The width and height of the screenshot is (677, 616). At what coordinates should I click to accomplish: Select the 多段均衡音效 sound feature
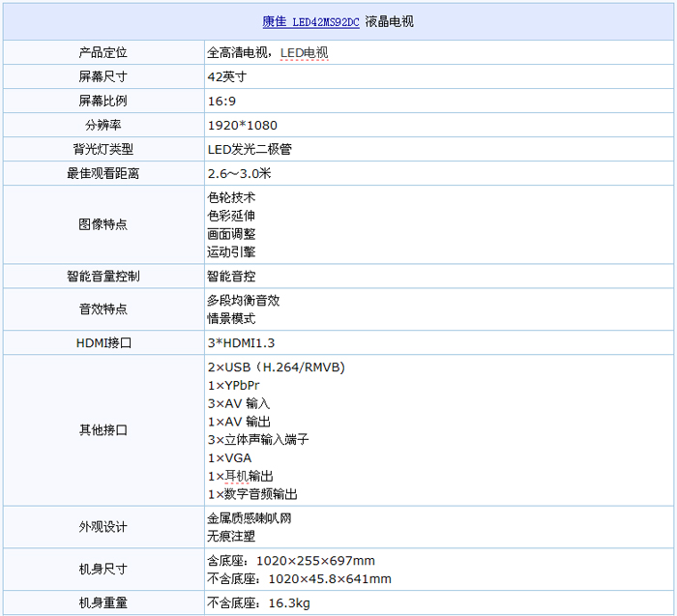click(x=243, y=301)
